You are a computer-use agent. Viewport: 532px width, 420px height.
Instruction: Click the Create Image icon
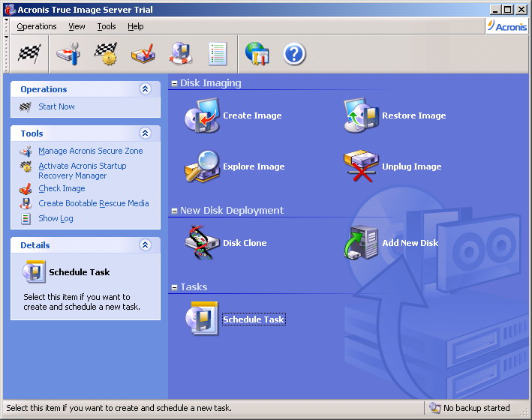click(202, 115)
